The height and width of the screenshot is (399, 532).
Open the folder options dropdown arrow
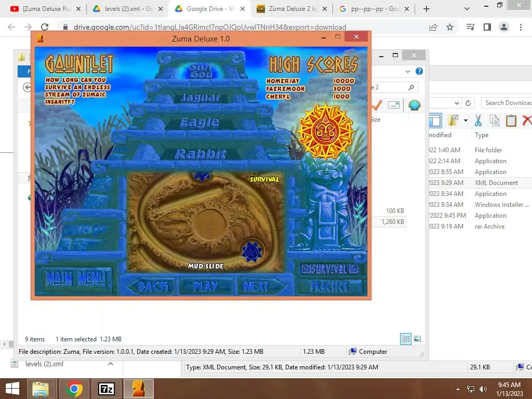(x=465, y=121)
